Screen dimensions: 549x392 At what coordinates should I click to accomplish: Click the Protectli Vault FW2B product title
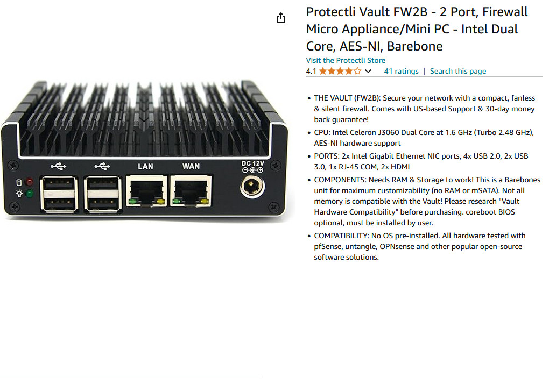point(417,29)
